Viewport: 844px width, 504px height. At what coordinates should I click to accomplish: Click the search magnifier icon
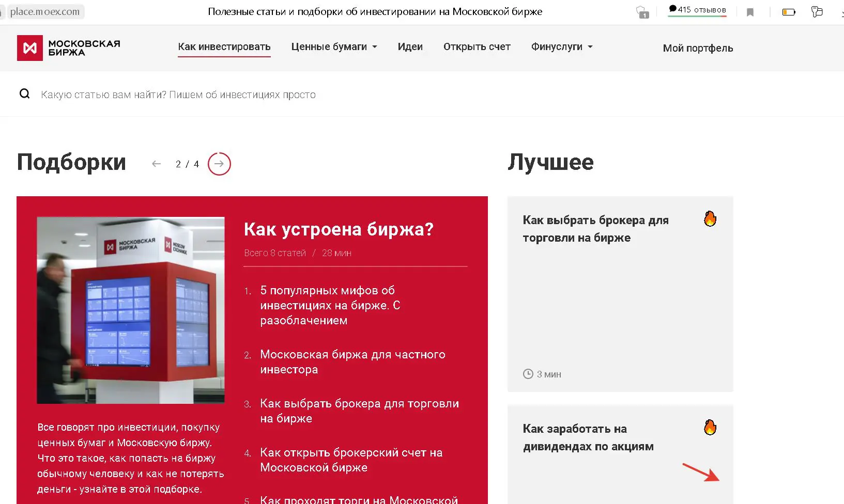click(x=24, y=94)
